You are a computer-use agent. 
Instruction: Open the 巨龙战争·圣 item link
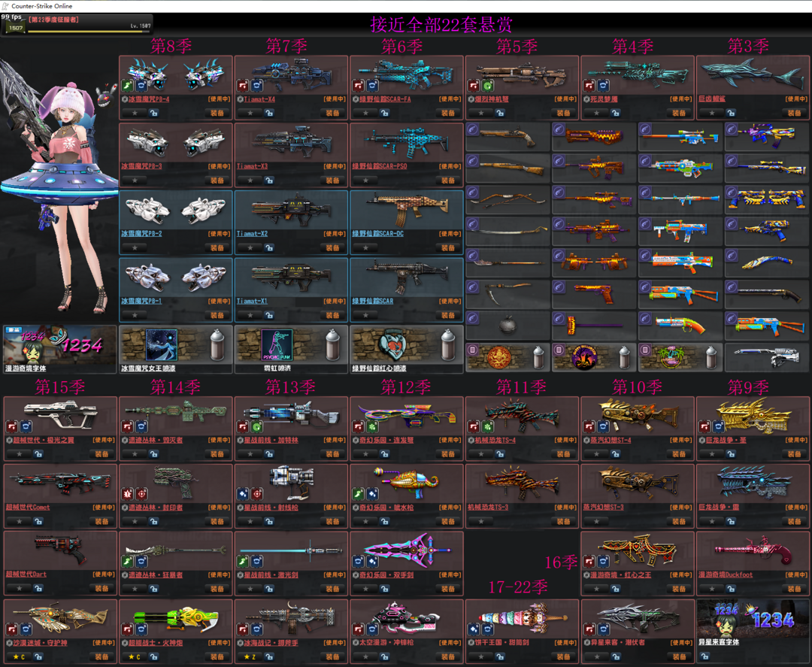(x=726, y=440)
